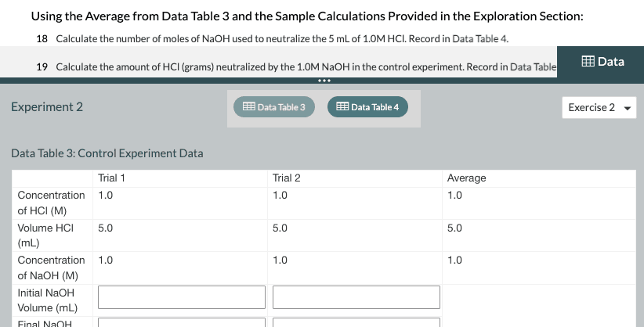The width and height of the screenshot is (644, 327).
Task: Open the Exercise 2 dropdown
Action: point(599,107)
